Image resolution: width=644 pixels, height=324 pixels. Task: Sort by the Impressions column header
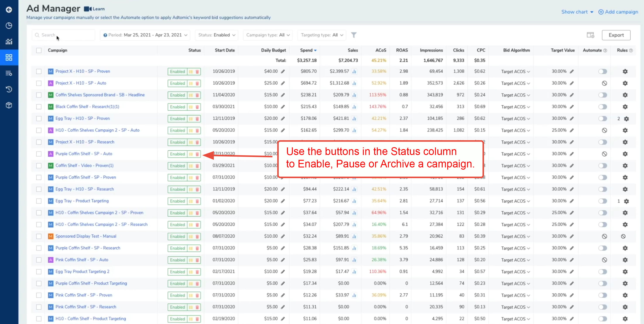click(431, 50)
